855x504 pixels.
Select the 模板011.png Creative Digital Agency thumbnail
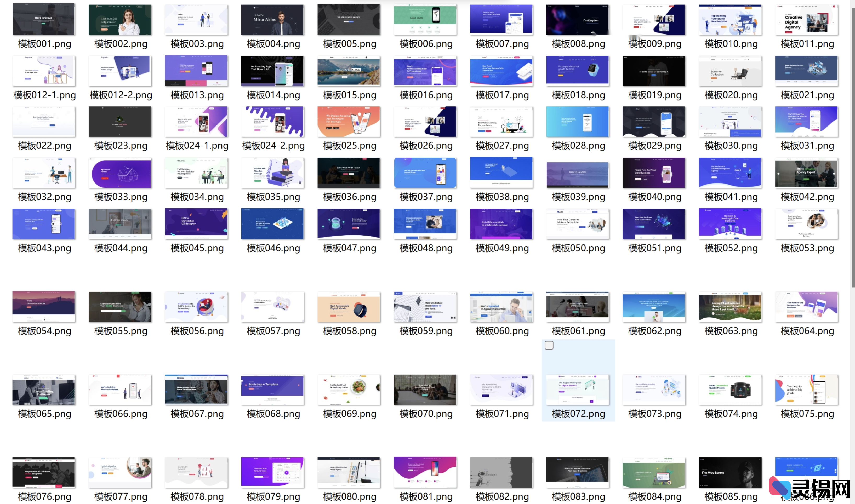(806, 19)
